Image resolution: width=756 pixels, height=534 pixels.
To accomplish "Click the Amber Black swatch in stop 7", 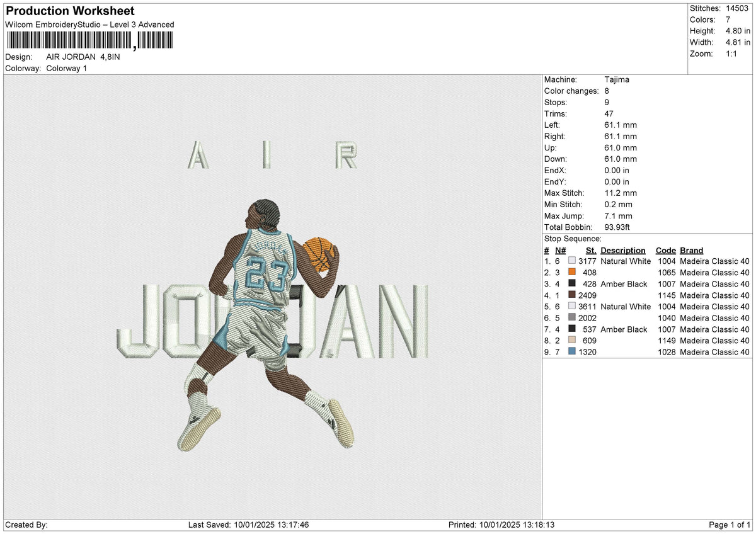I will [x=572, y=329].
